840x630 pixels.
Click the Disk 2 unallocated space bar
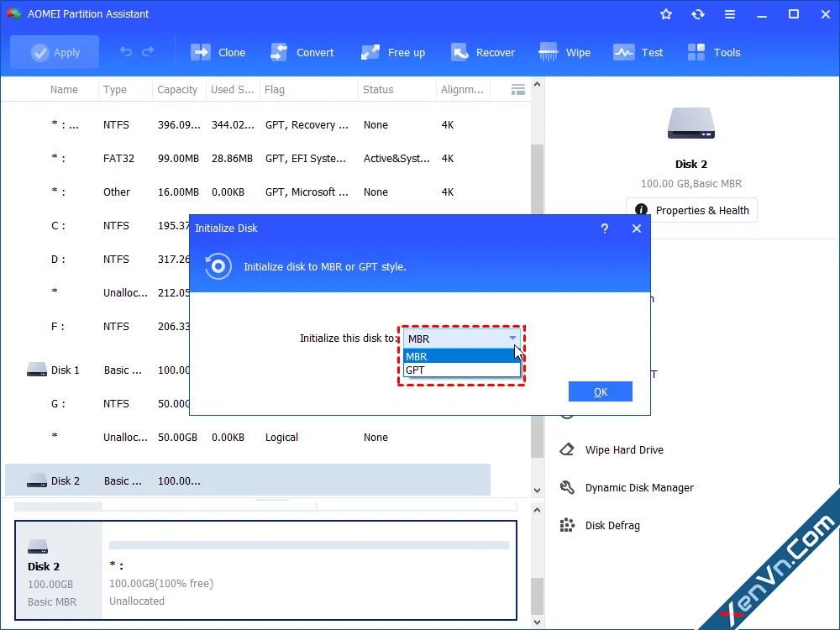[309, 545]
